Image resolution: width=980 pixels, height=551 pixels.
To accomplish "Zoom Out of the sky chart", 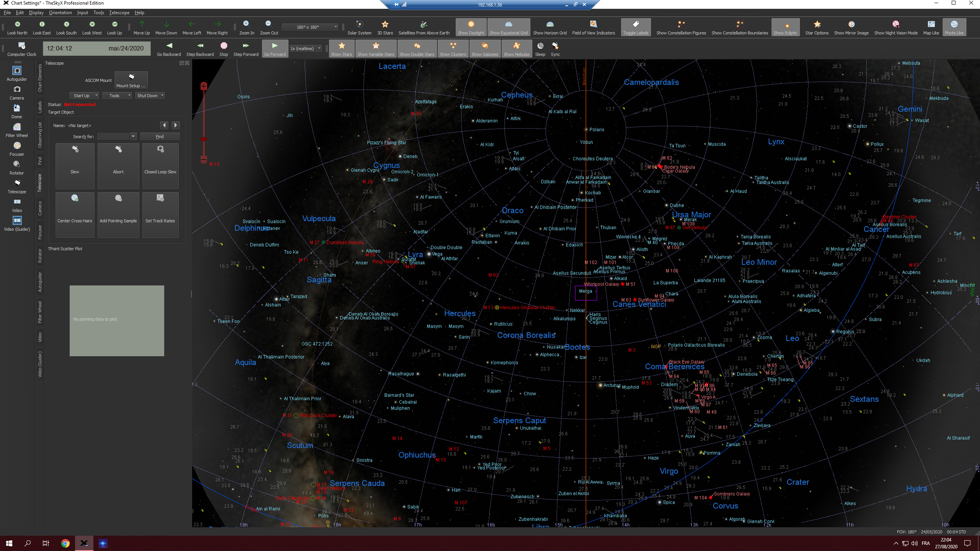I will pos(269,28).
